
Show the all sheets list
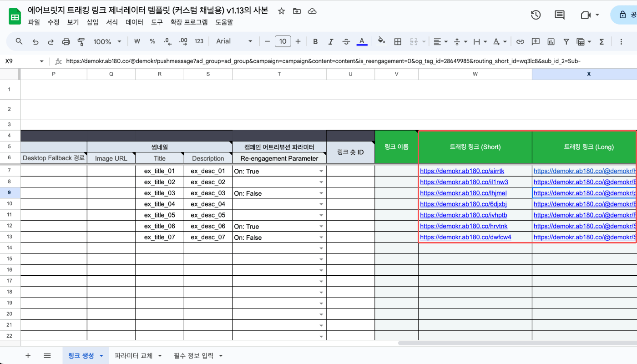click(x=47, y=356)
